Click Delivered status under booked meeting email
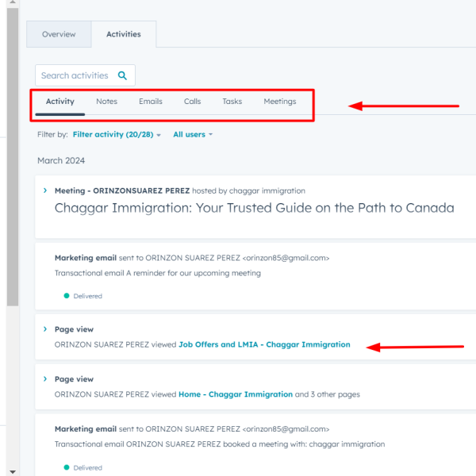 point(88,468)
